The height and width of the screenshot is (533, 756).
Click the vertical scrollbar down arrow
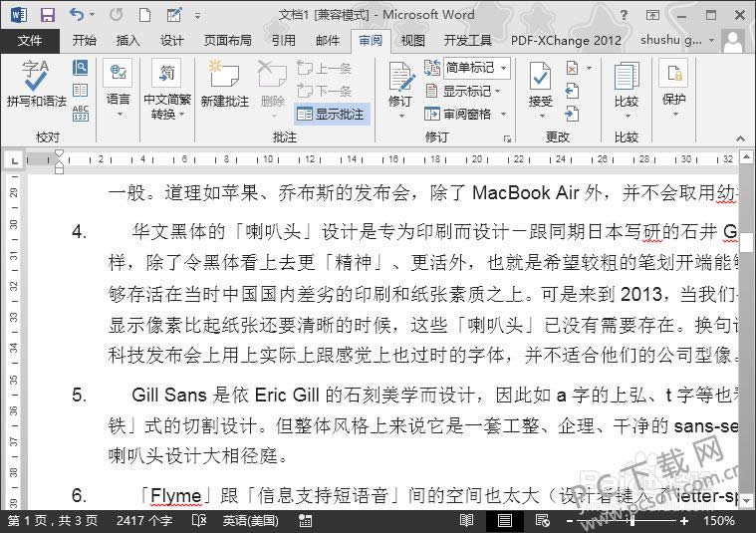click(746, 500)
